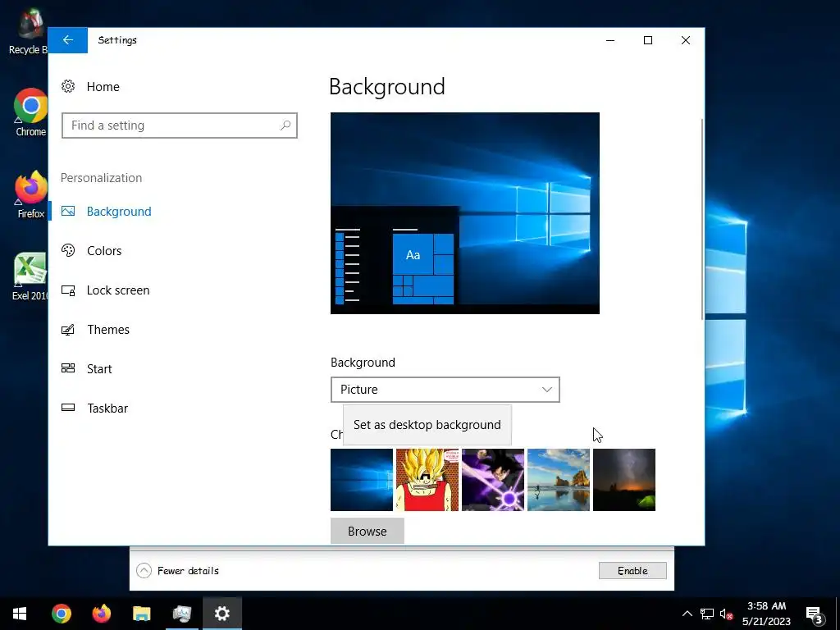Image resolution: width=840 pixels, height=630 pixels.
Task: Select the Taskbar icon in sidebar
Action: pyautogui.click(x=68, y=408)
